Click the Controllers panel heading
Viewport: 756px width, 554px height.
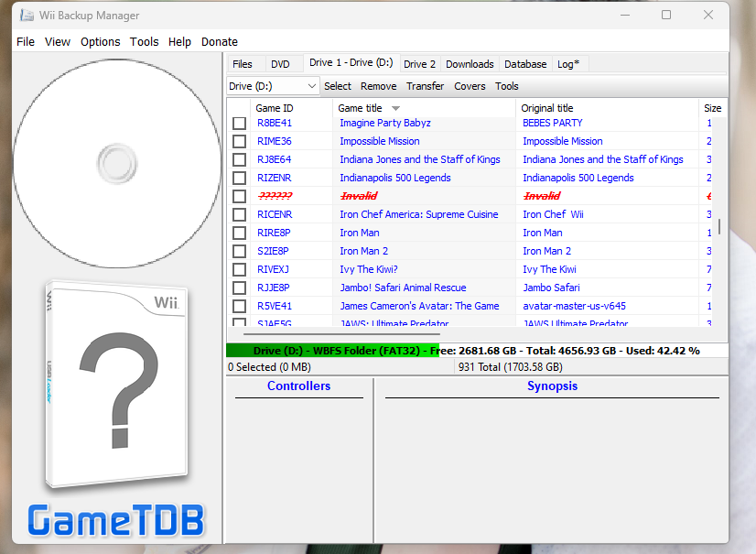pos(299,386)
